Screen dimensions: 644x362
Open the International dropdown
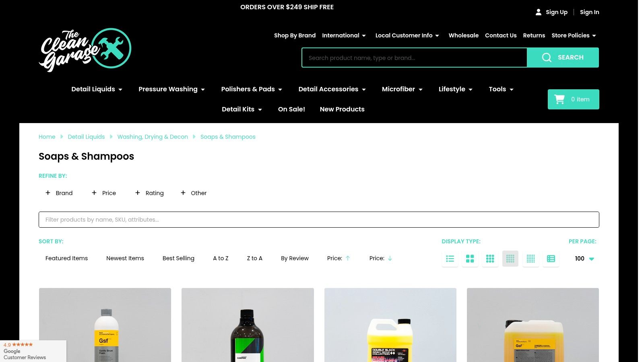pos(344,35)
